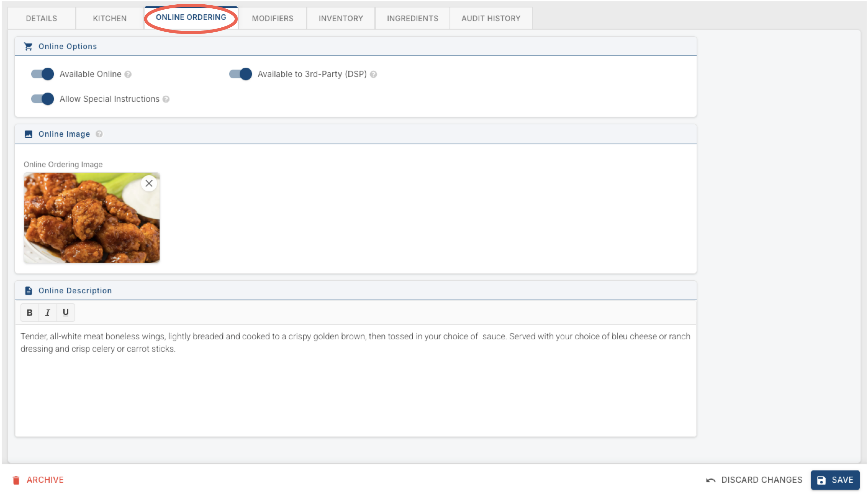Toggle underline formatting button

(x=66, y=312)
